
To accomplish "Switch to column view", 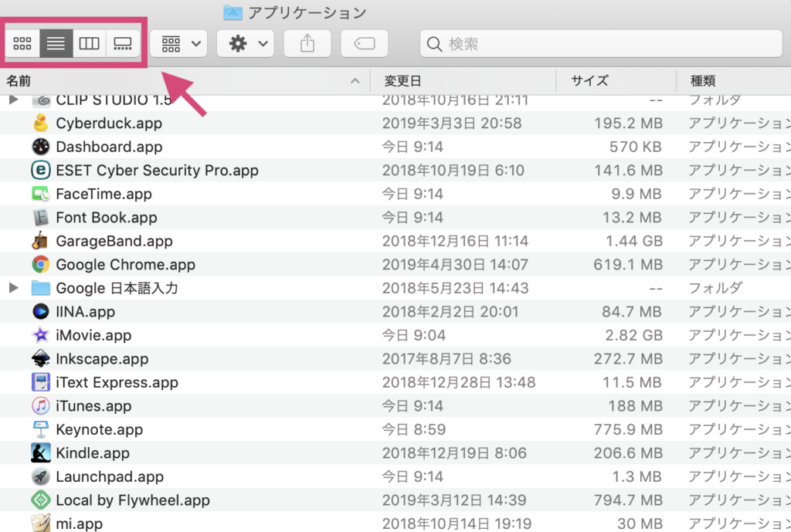I will 90,43.
